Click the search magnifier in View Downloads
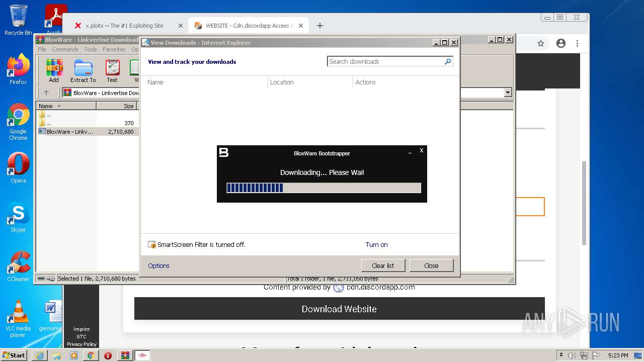Image resolution: width=644 pixels, height=362 pixels. (x=448, y=61)
